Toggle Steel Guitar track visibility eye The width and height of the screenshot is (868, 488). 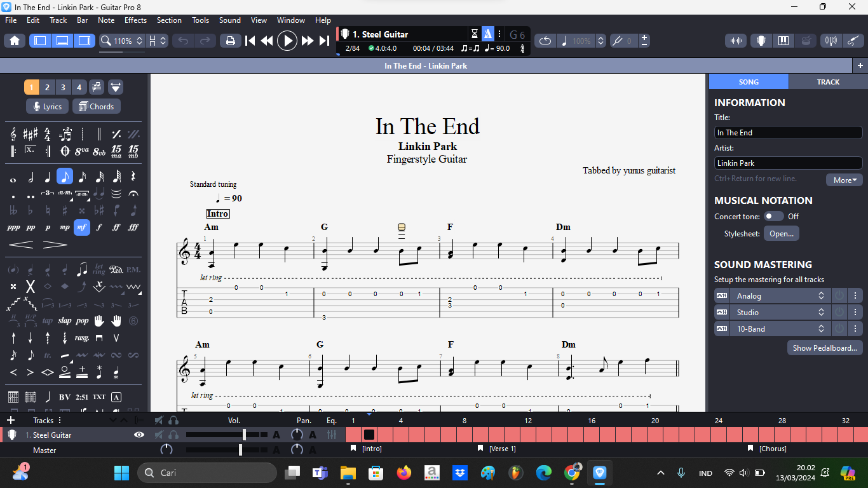point(139,435)
